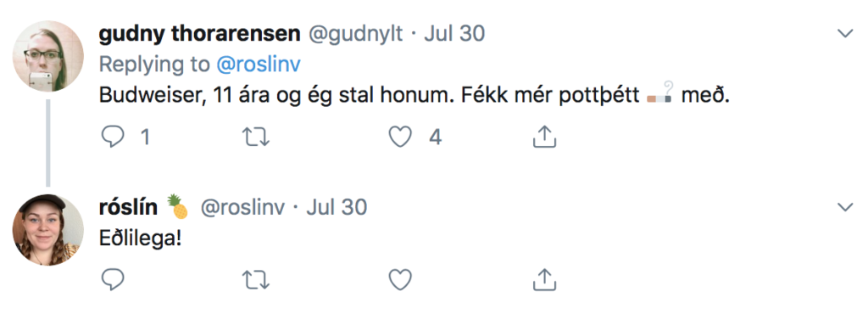
Task: Open the @roslinv mention in Replying to
Action: (x=258, y=64)
